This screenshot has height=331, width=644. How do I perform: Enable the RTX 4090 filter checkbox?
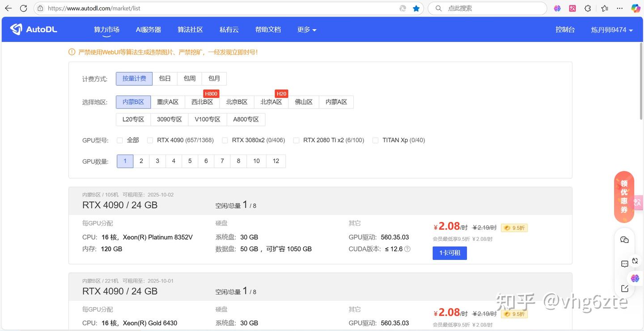[x=150, y=140]
